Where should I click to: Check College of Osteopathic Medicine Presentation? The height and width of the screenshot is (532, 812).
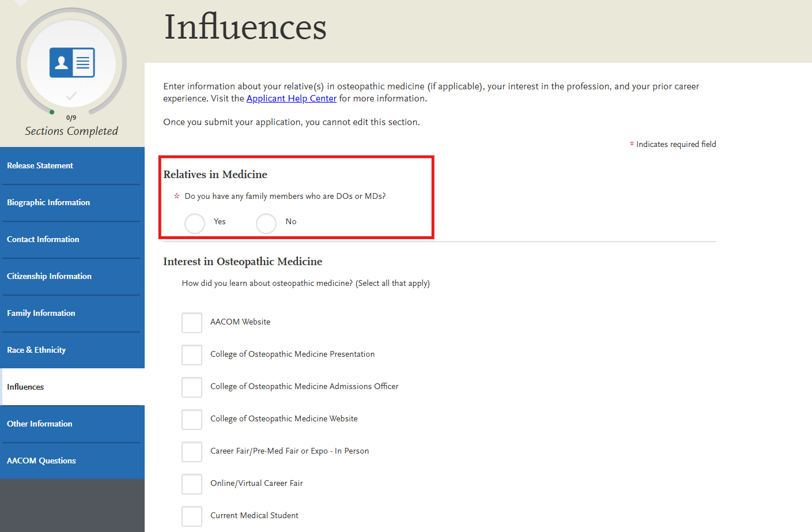[x=191, y=355]
